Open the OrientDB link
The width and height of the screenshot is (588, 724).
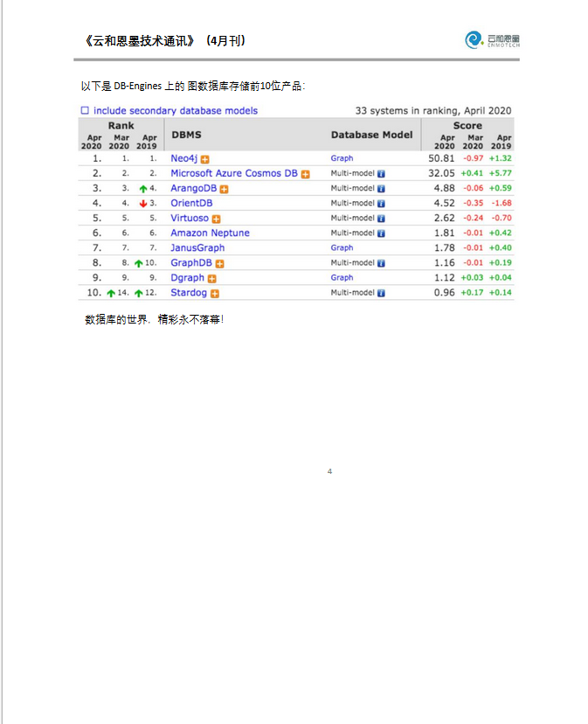[191, 203]
